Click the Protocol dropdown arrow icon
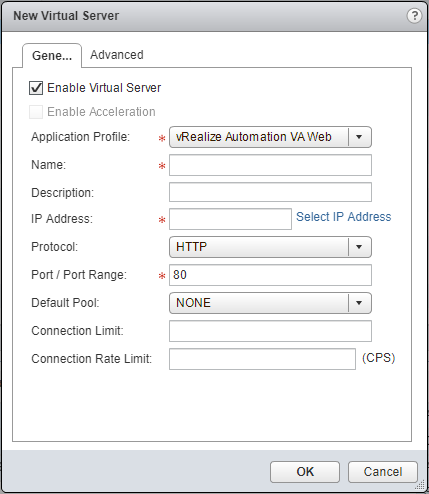Screen dimensions: 429x494 tap(359, 247)
